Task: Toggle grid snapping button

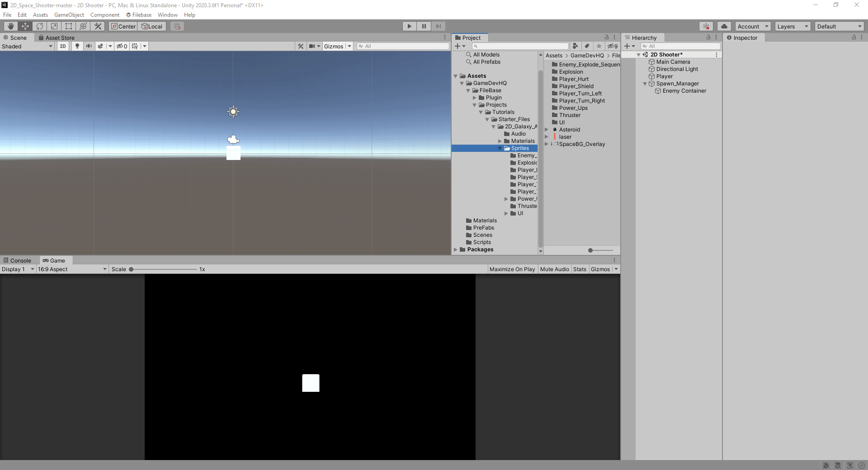Action: (177, 26)
